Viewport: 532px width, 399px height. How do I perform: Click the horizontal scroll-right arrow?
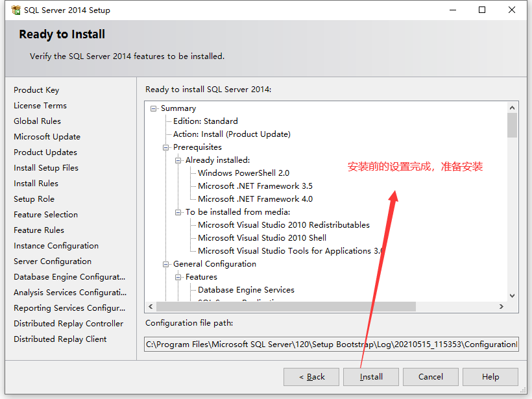click(501, 307)
